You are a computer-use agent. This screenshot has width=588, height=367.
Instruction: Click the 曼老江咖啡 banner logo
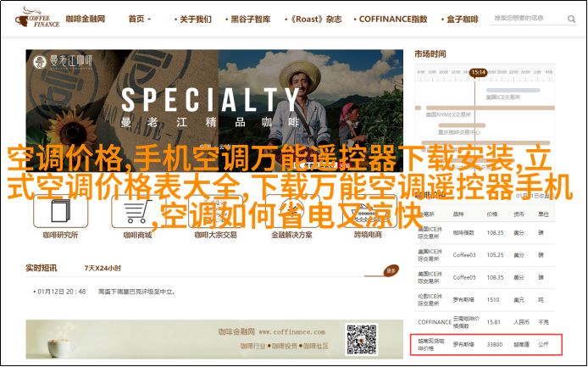click(x=63, y=62)
